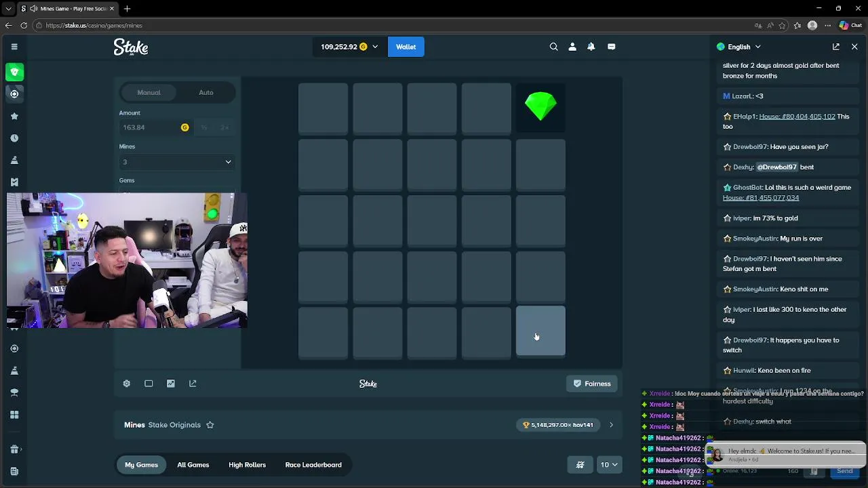Expand the Mines game info chevron

[611, 425]
